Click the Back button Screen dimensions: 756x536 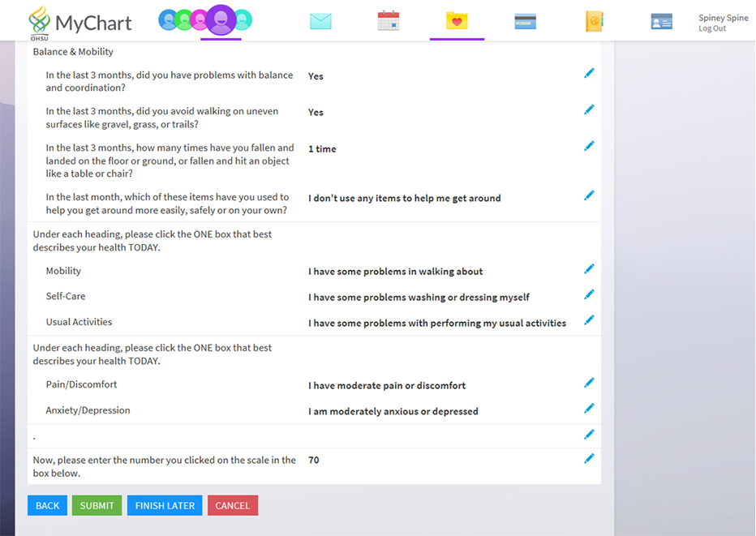click(x=47, y=505)
